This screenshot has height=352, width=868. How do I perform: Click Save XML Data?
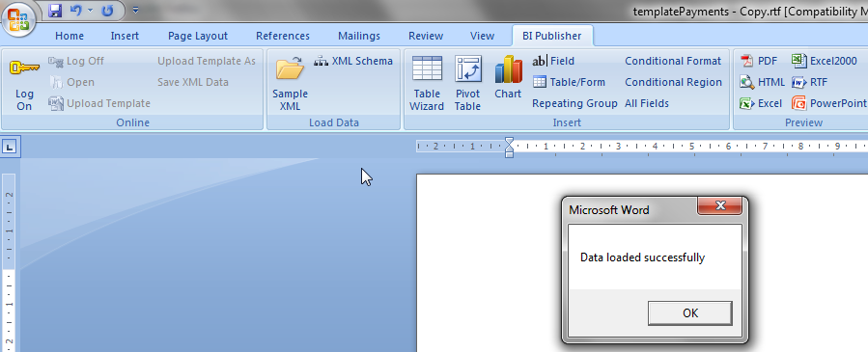[x=193, y=82]
